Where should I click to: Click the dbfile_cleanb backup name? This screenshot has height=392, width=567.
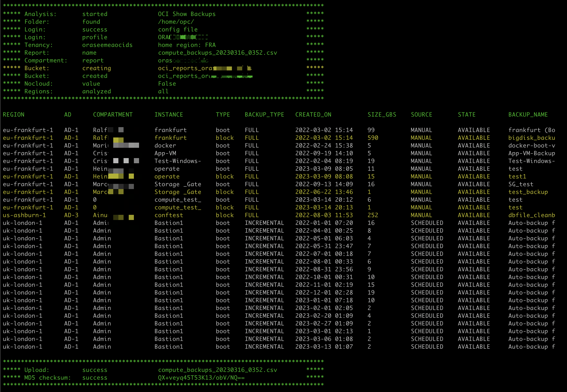click(532, 215)
